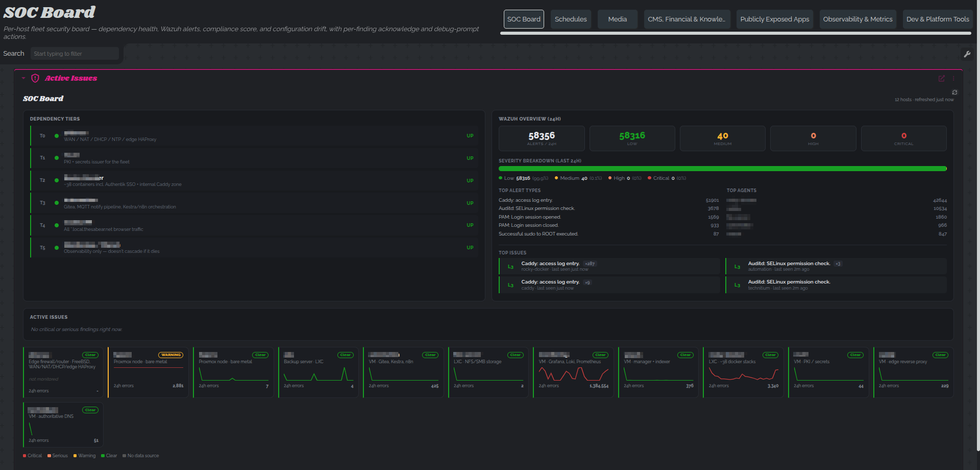Select the 0 High alerts stat card
980x470 pixels.
813,138
